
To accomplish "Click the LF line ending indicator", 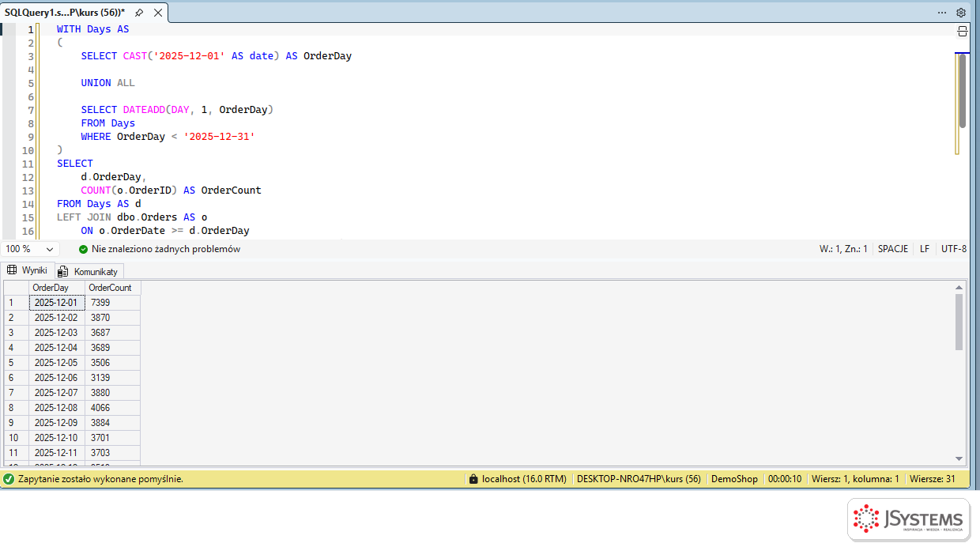I will pos(925,249).
